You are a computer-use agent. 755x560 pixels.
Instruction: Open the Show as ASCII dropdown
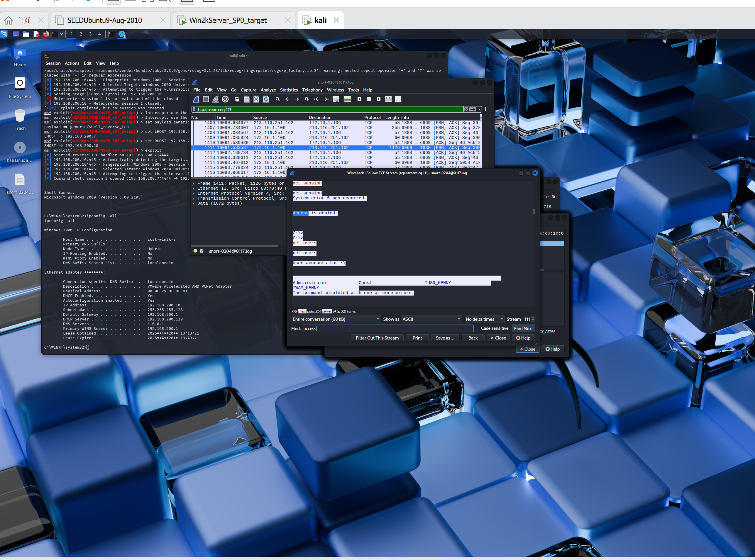click(x=431, y=319)
